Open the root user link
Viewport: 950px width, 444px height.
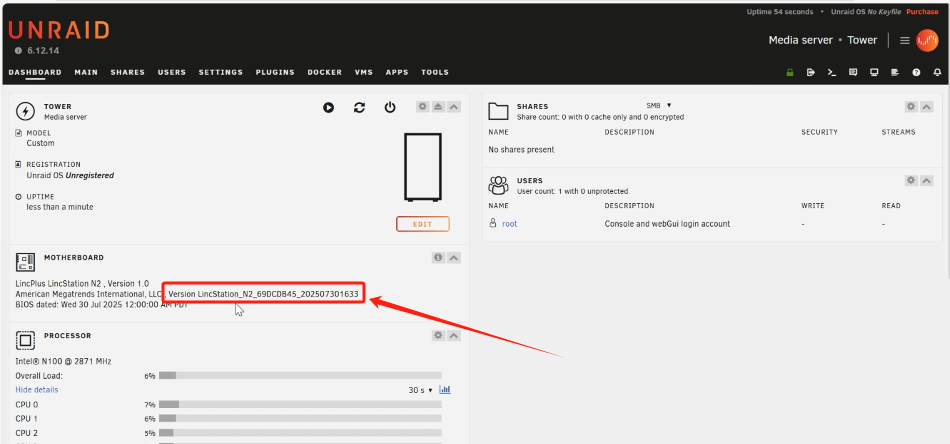[510, 224]
